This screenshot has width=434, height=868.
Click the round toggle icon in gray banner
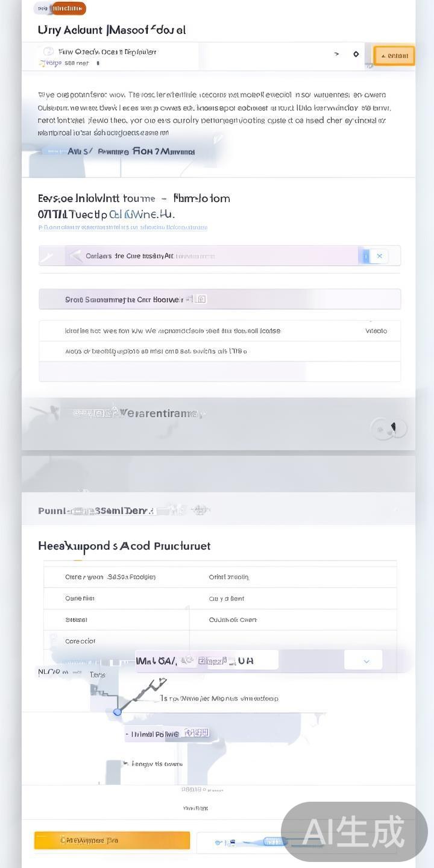[389, 428]
